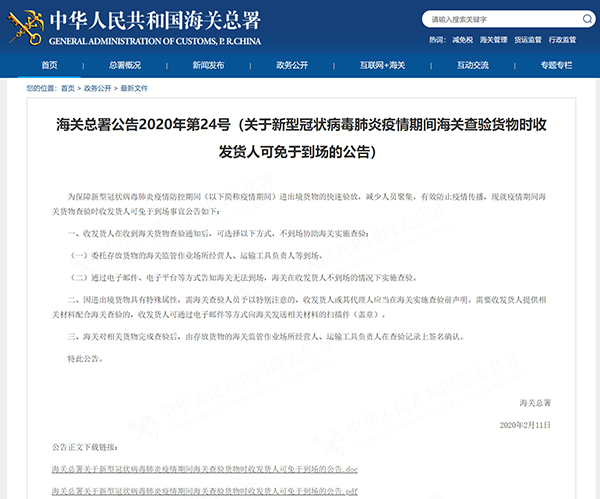Viewport: 600px width, 499px height.
Task: Open the 互联网+海关 navigation tab
Action: (x=382, y=65)
